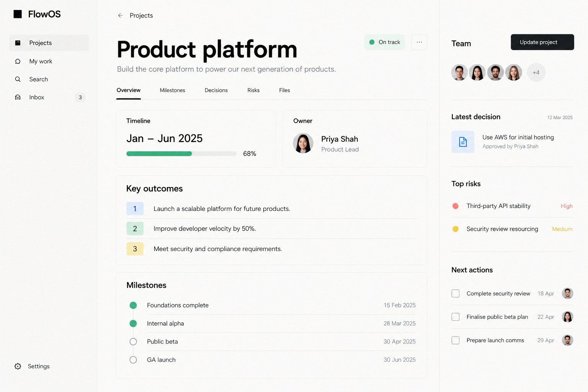The height and width of the screenshot is (392, 588).
Task: Click the Search magnifier icon in sidebar
Action: click(18, 79)
